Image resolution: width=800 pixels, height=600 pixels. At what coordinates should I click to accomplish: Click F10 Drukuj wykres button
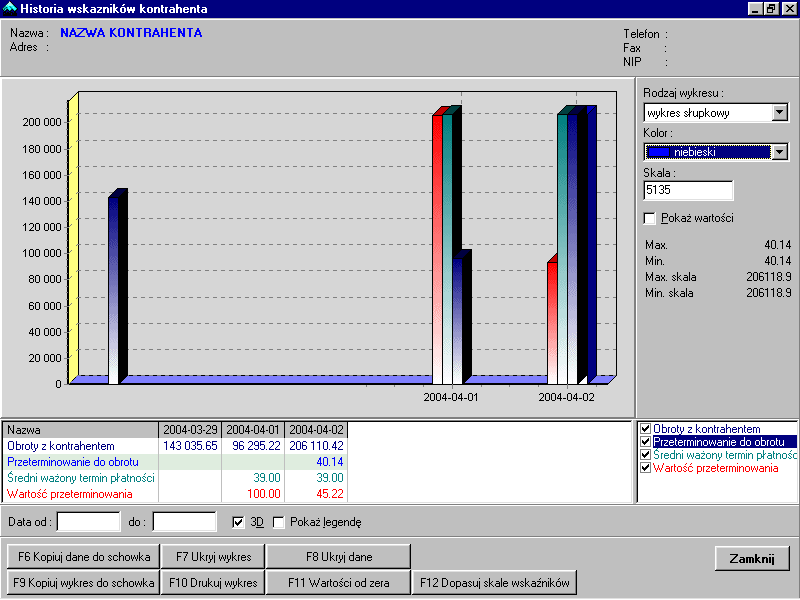[212, 582]
